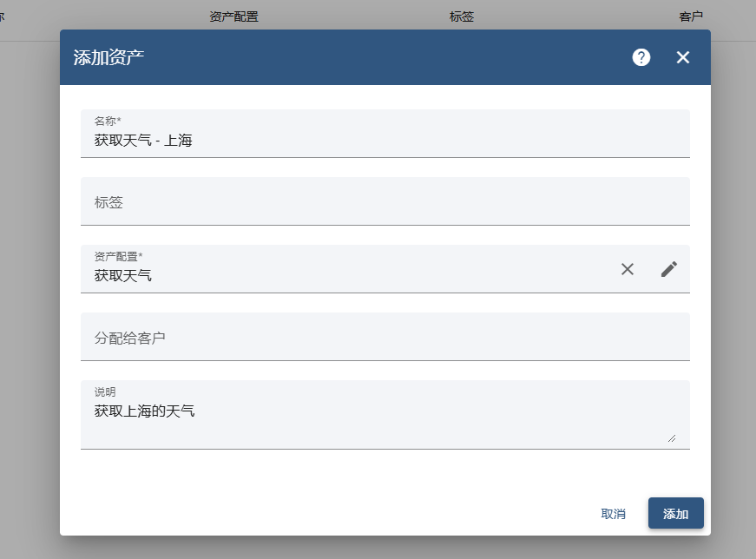Sort by 客户 column header
Image resolution: width=756 pixels, height=559 pixels.
(x=690, y=16)
